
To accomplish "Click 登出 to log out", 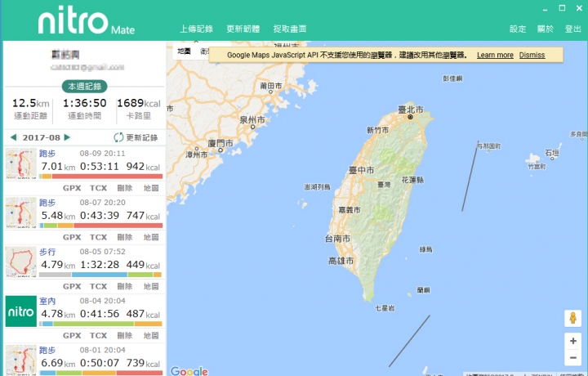I will [573, 29].
